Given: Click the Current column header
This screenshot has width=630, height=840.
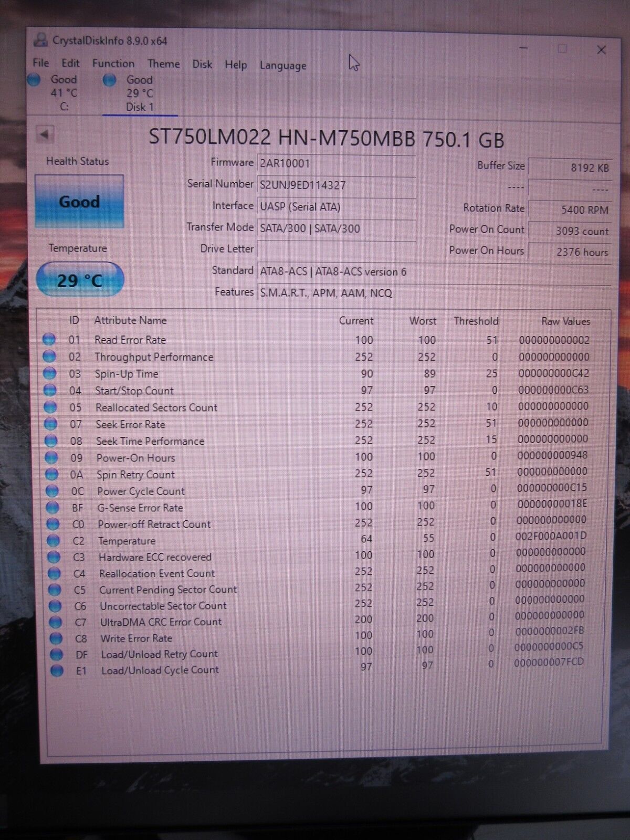Looking at the screenshot, I should (x=356, y=321).
